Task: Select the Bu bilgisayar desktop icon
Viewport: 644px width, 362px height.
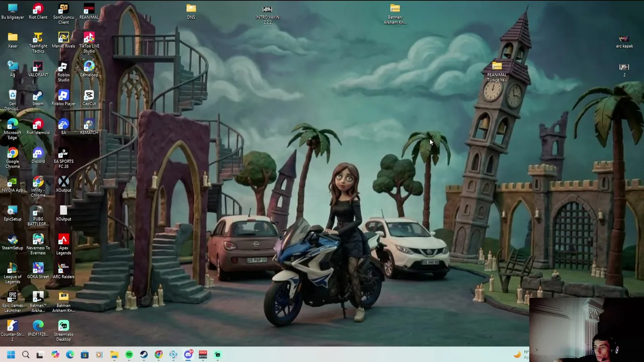Action: click(13, 12)
